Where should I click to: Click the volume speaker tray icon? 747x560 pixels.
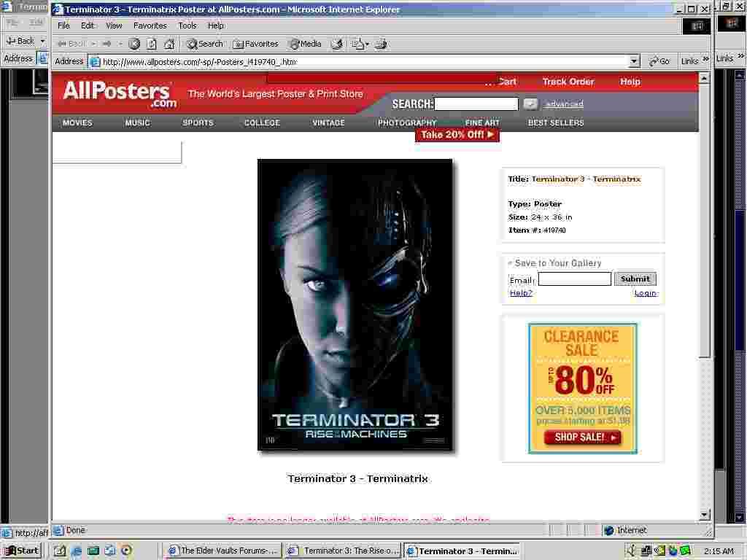click(631, 551)
